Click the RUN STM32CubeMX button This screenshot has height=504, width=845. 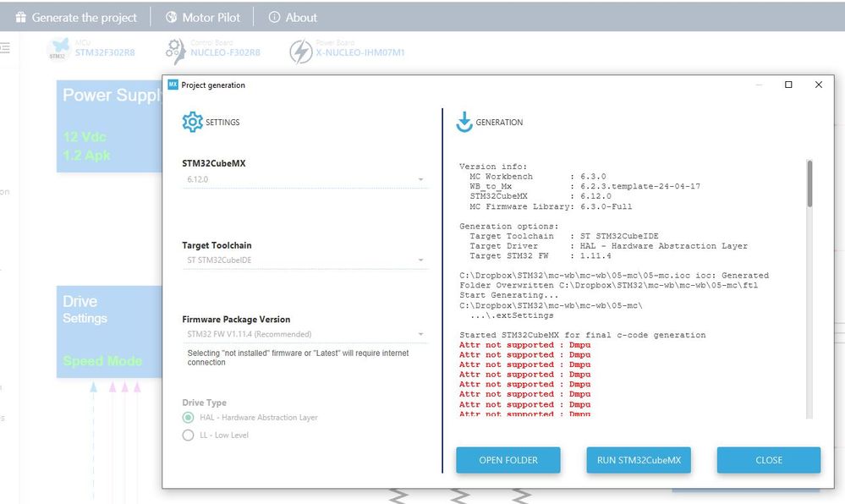click(639, 460)
